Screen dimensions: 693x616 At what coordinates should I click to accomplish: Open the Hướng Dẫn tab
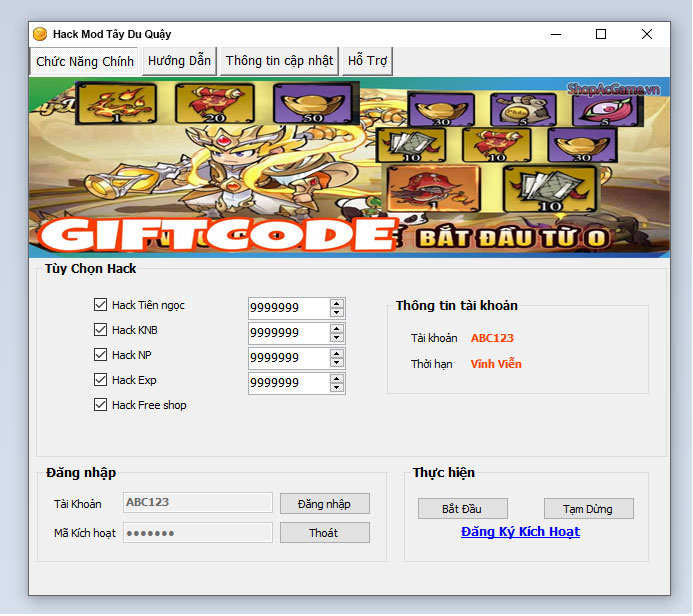click(179, 61)
